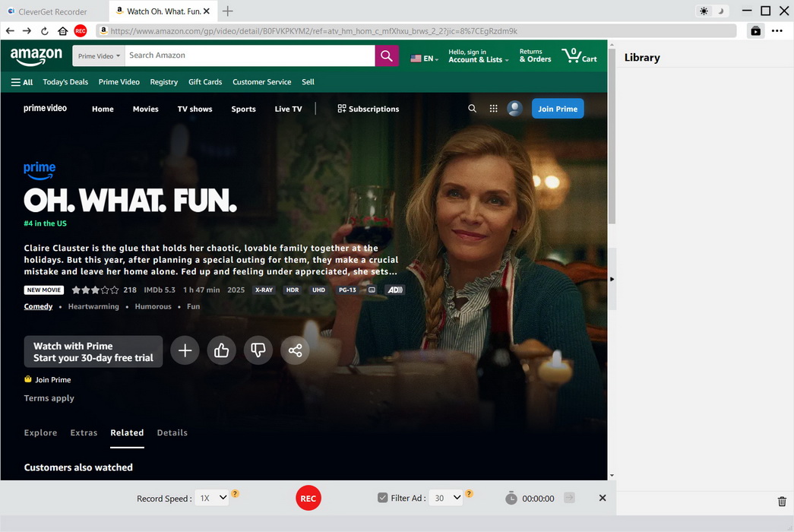Switch to light mode sun toggle

[x=704, y=11]
